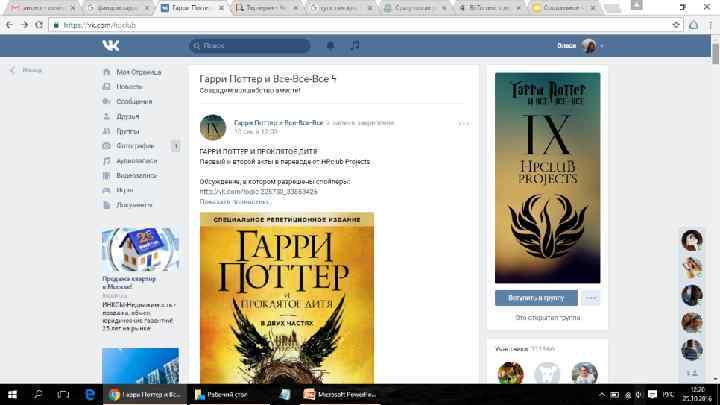
Task: Open top friend avatar in chat sidebar
Action: click(692, 240)
